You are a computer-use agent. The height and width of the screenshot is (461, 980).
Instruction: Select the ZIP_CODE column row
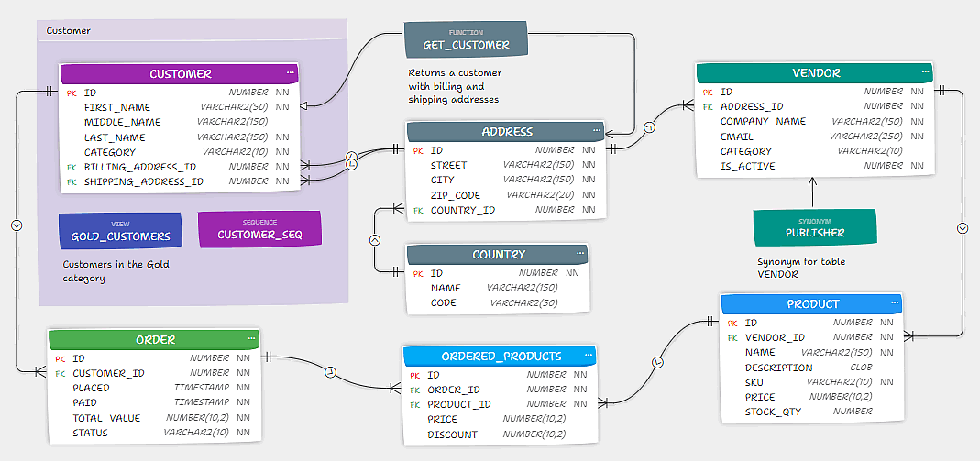(506, 195)
